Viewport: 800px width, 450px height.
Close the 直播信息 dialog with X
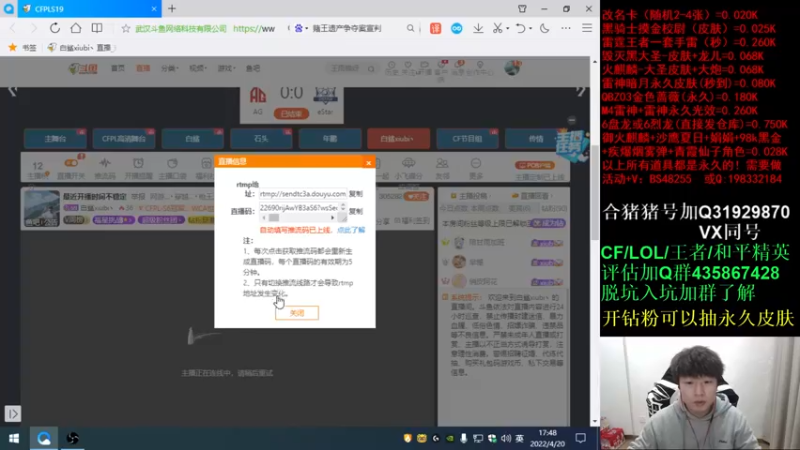pyautogui.click(x=368, y=163)
